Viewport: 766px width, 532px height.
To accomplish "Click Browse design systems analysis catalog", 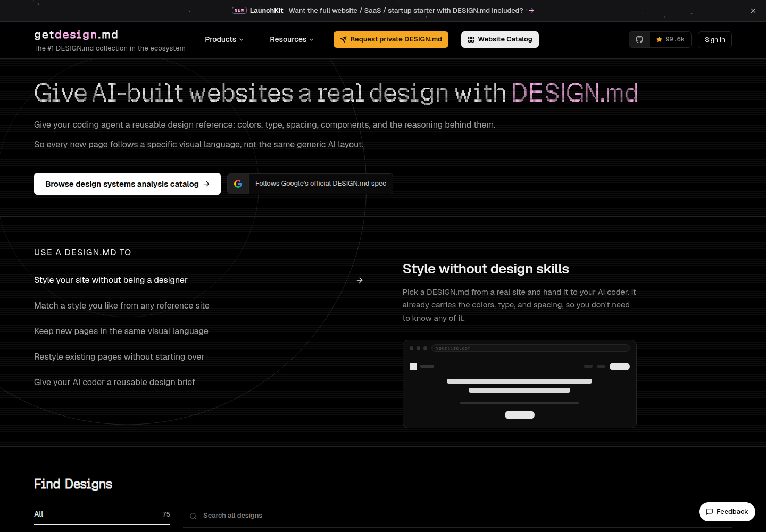I will tap(127, 184).
